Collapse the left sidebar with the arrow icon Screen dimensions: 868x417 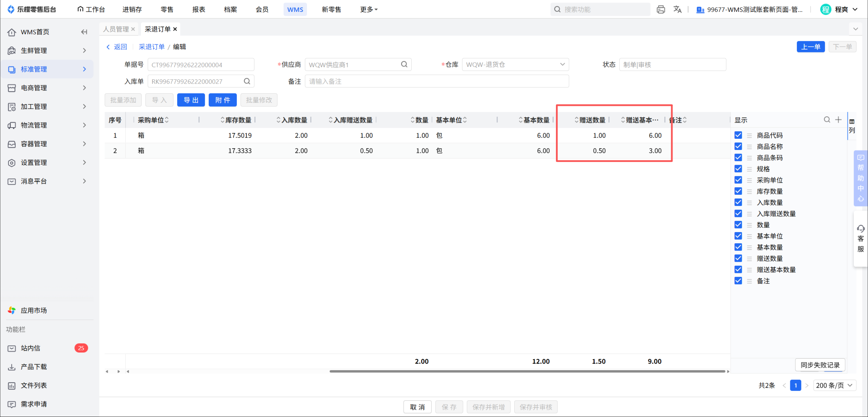click(x=84, y=32)
